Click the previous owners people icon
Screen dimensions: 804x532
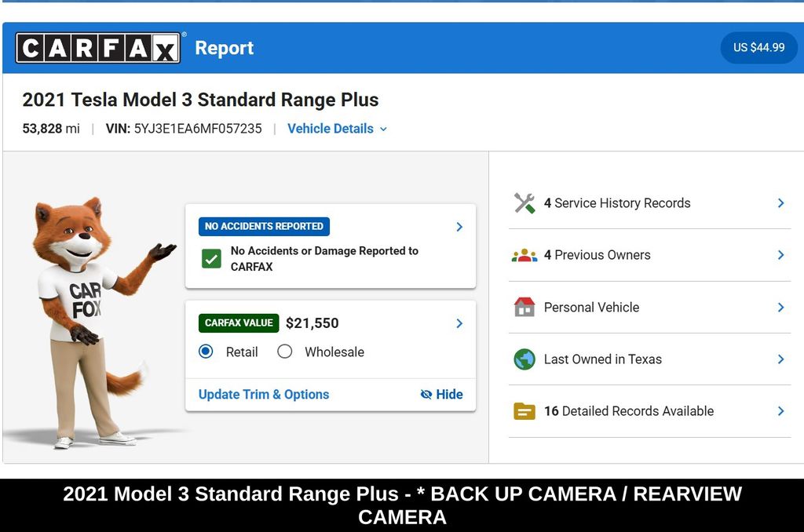click(524, 255)
